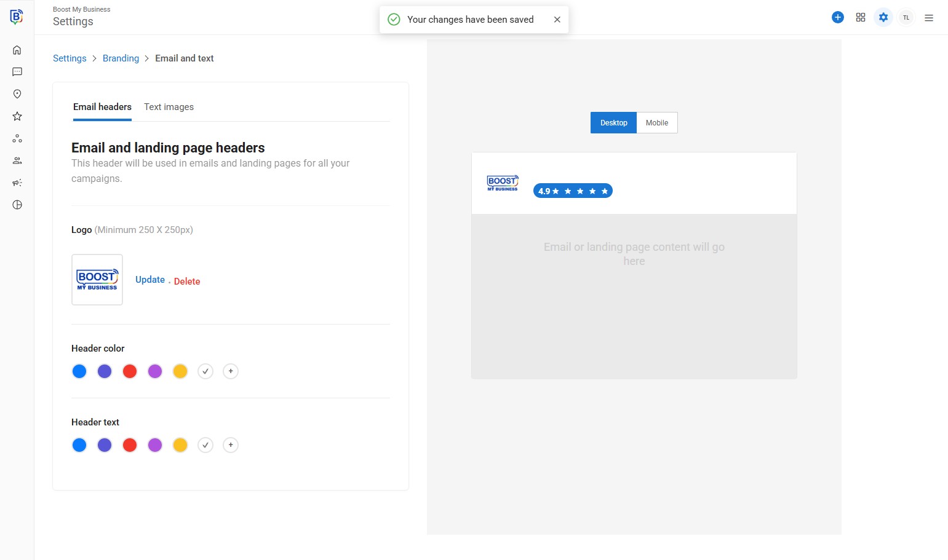948x560 pixels.
Task: Click the location pin sidebar icon
Action: point(17,94)
